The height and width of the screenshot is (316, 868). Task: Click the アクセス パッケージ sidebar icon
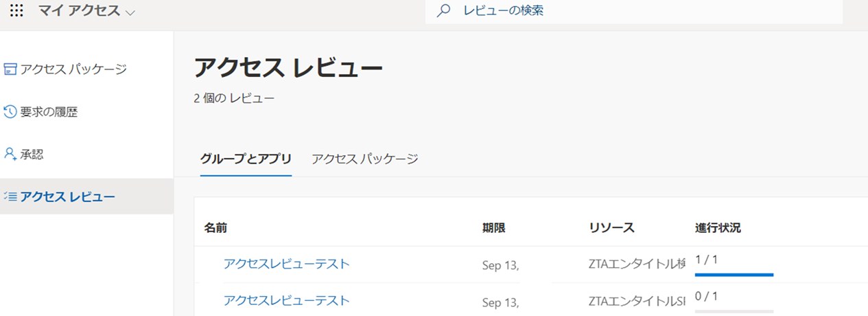(x=10, y=69)
